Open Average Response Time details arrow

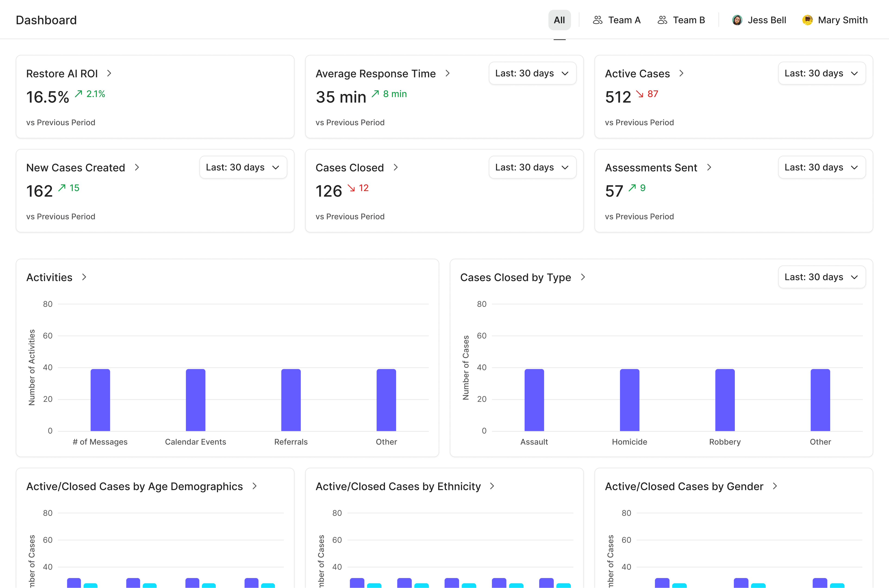pyautogui.click(x=447, y=74)
